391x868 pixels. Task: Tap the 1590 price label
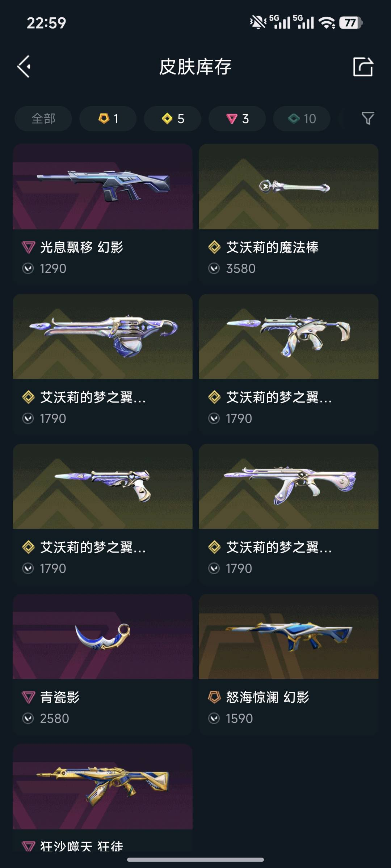(239, 718)
